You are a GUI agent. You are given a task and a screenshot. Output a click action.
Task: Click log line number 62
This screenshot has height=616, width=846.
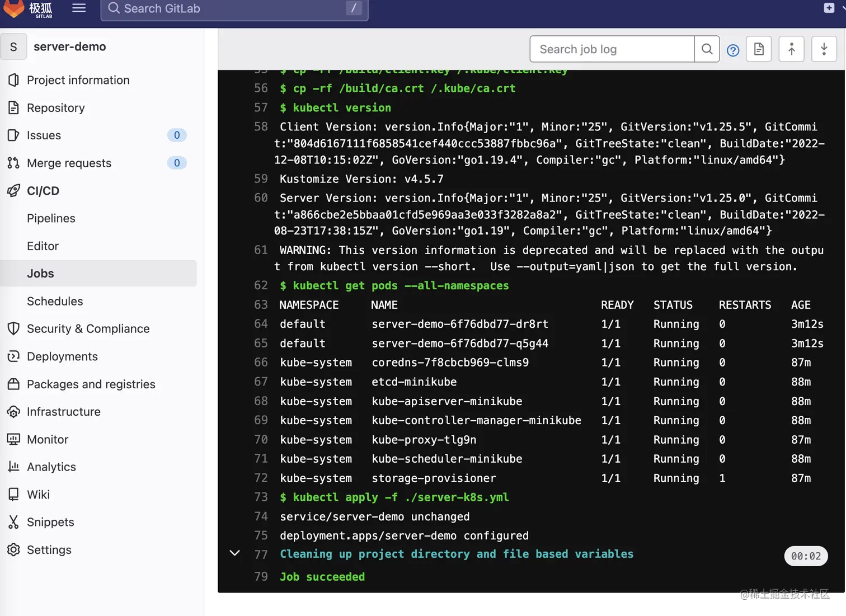tap(261, 285)
